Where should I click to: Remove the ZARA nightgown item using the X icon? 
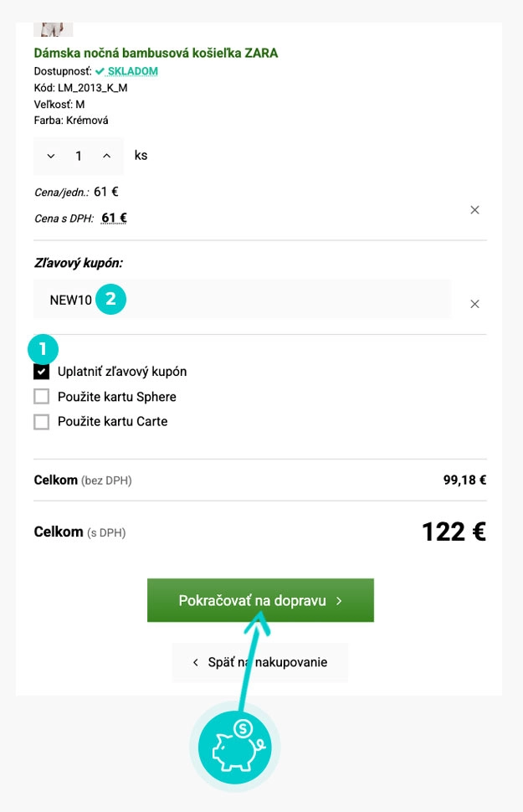click(474, 210)
